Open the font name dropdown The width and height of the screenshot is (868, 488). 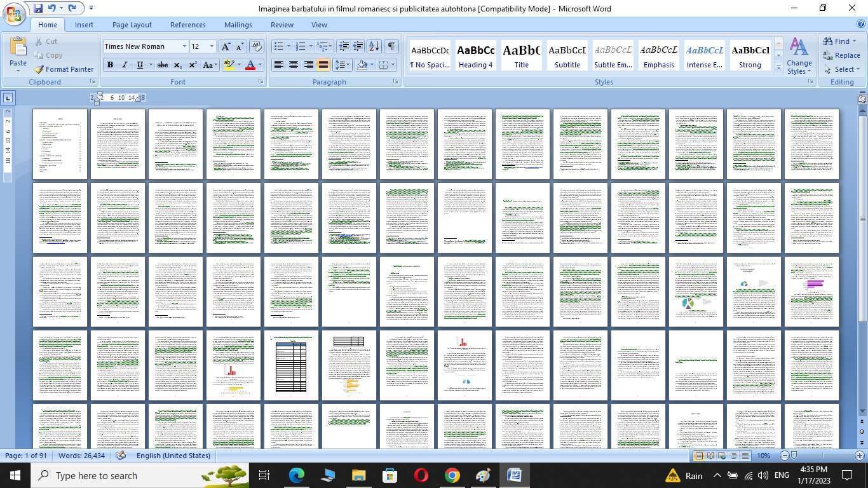coord(184,46)
